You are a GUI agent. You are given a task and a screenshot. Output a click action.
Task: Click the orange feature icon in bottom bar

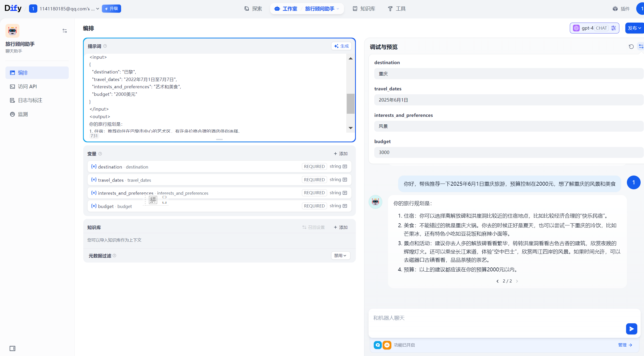387,345
